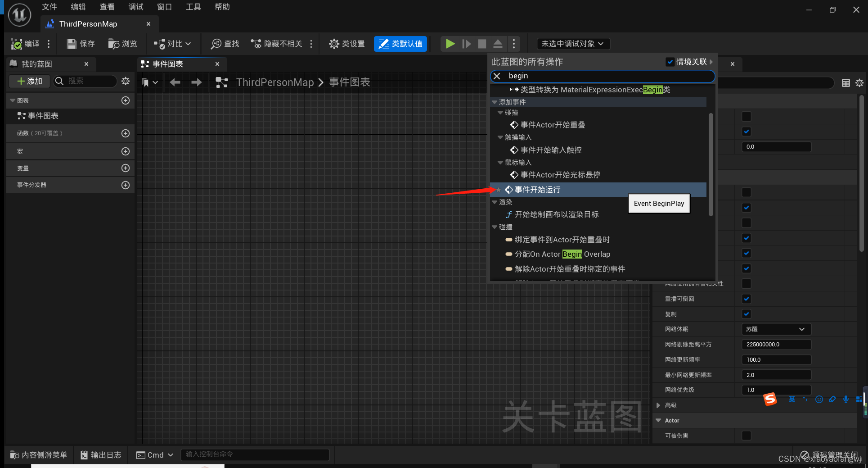This screenshot has height=468, width=868.
Task: Toggle details property matrix grid icon
Action: (846, 83)
